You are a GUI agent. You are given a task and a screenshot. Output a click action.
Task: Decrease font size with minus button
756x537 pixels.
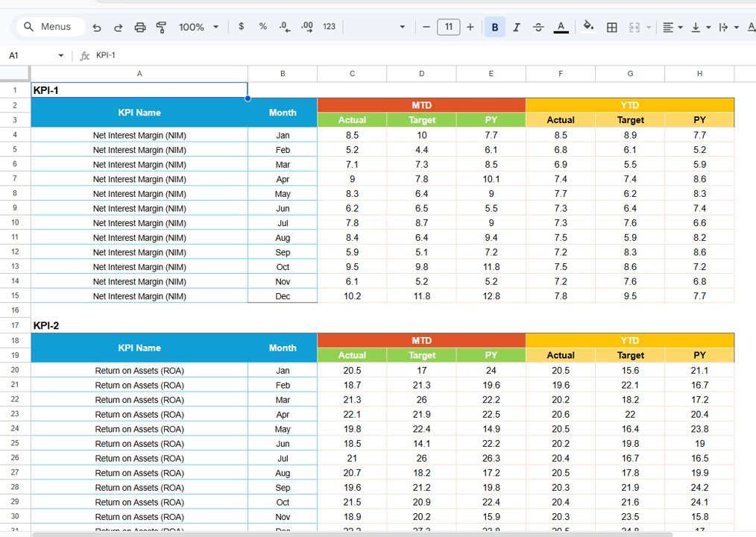(426, 27)
